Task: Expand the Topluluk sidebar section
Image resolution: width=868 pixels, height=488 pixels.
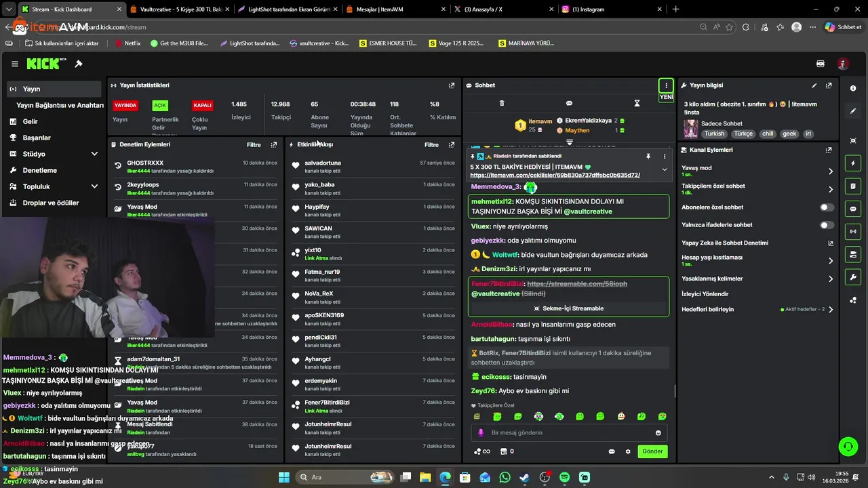Action: (94, 186)
